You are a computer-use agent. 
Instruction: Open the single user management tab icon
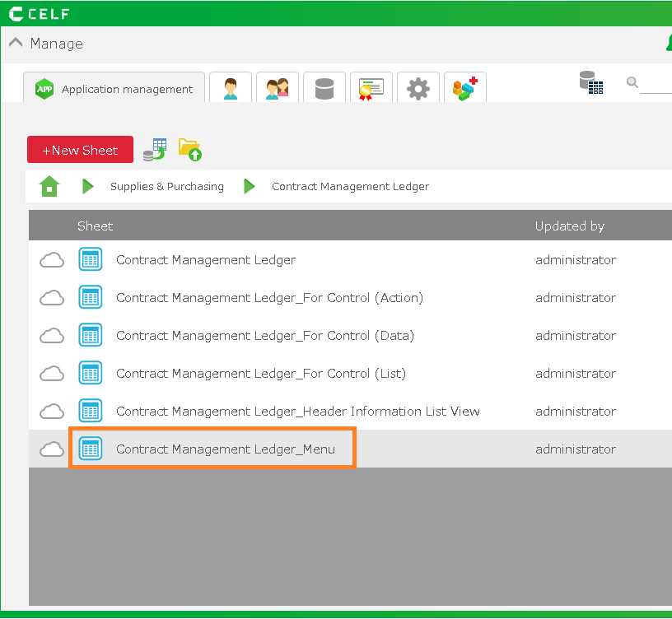pyautogui.click(x=231, y=88)
